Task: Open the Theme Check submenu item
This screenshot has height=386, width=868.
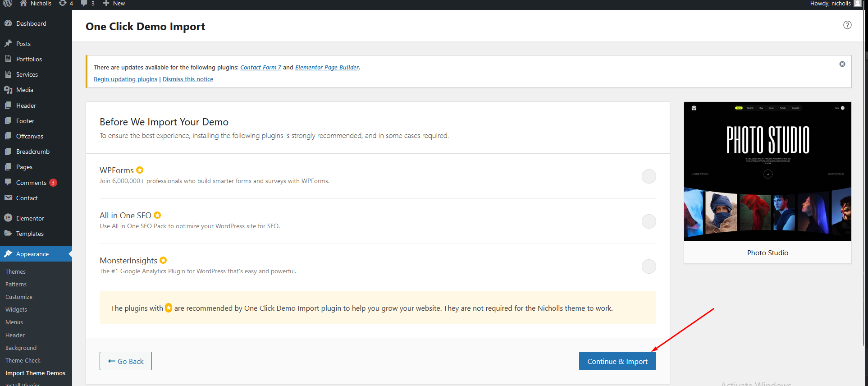Action: click(x=23, y=360)
